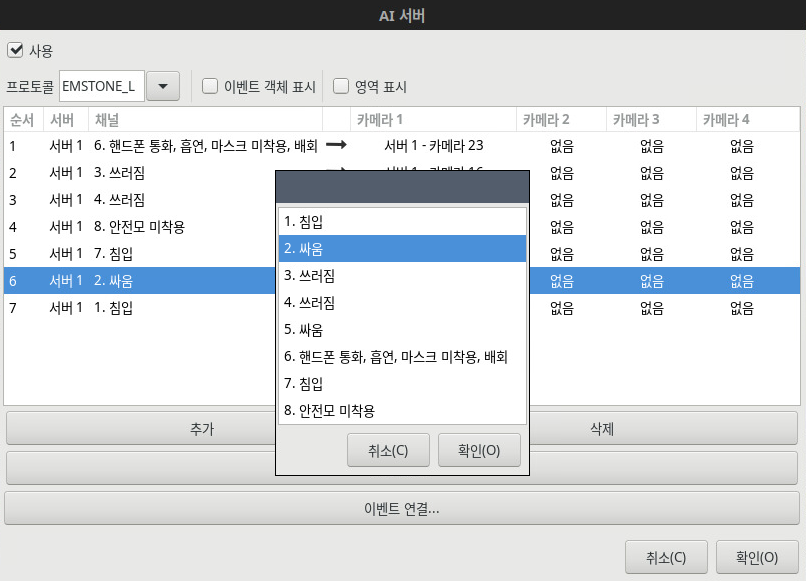Image resolution: width=806 pixels, height=581 pixels.
Task: Open the protocol dropdown arrow
Action: pyautogui.click(x=162, y=86)
